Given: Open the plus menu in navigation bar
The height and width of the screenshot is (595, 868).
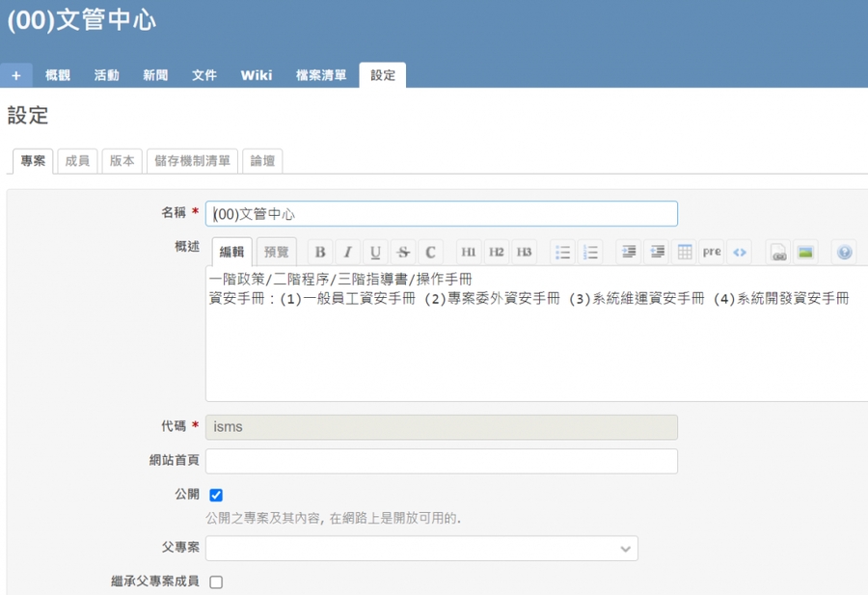Looking at the screenshot, I should point(15,75).
